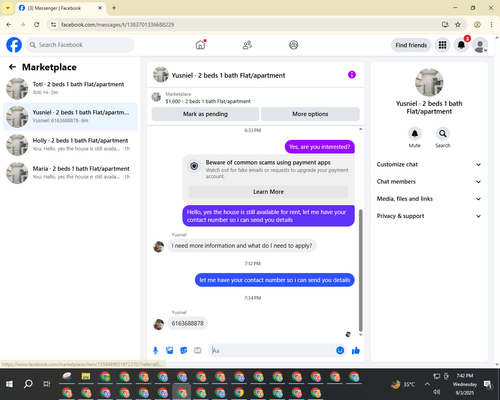Click Yusniel's avatar beside the phone number message
This screenshot has height=400, width=500.
pyautogui.click(x=159, y=324)
